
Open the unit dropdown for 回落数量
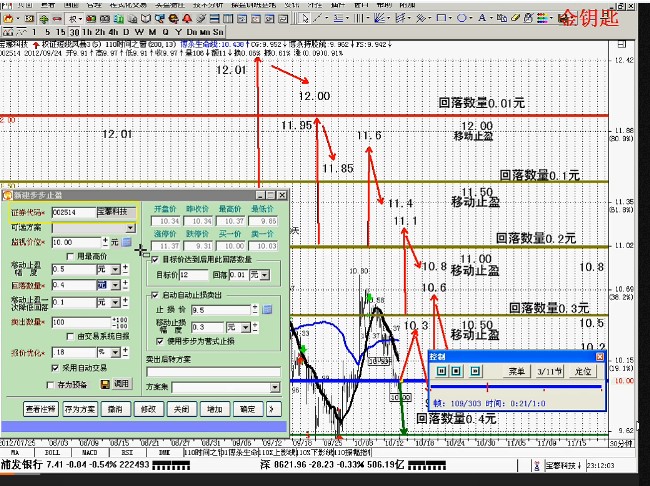click(115, 285)
